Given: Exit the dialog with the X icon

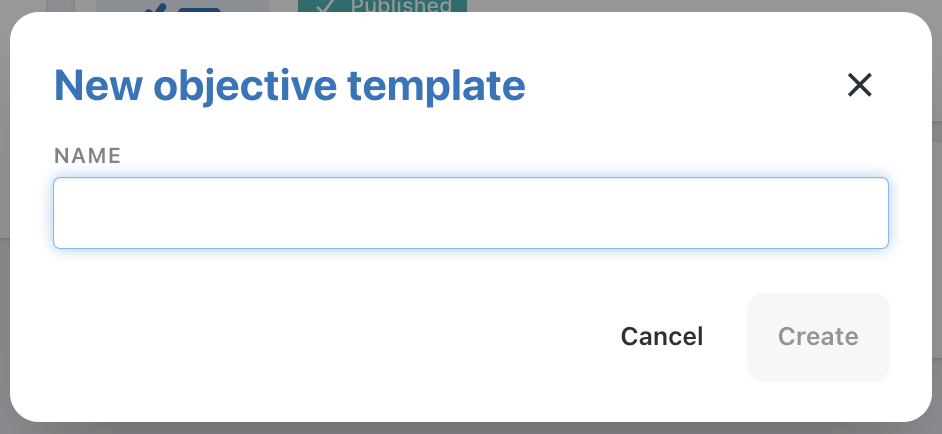Looking at the screenshot, I should point(860,85).
